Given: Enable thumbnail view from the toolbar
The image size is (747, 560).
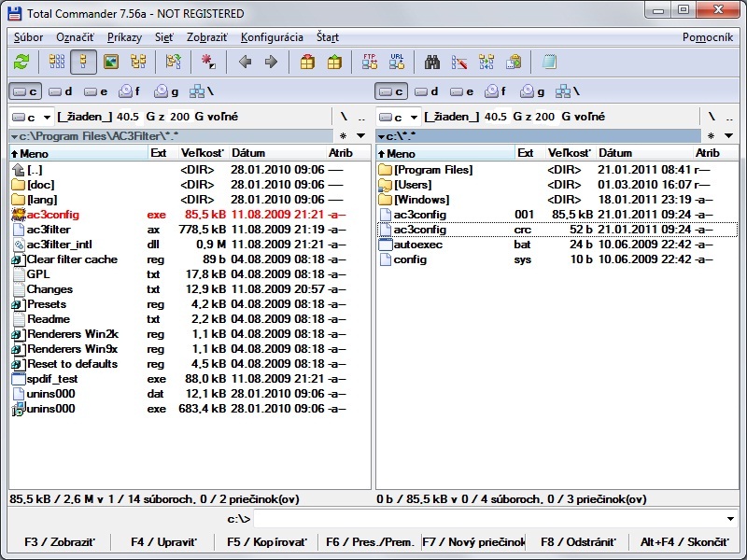Looking at the screenshot, I should [111, 62].
